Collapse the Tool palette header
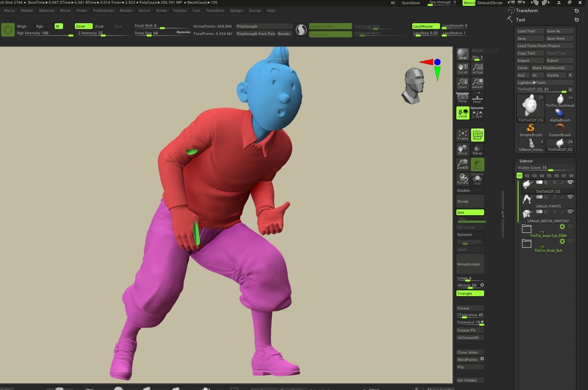The height and width of the screenshot is (390, 588). tap(520, 20)
